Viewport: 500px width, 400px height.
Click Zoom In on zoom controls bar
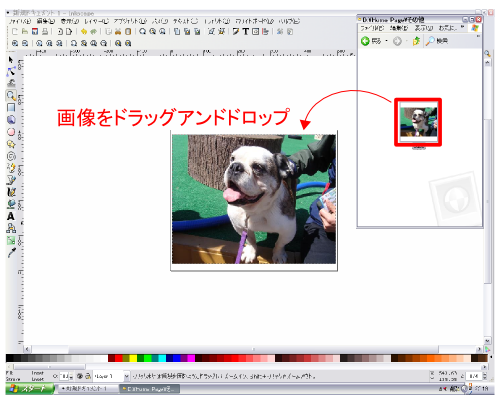pos(15,43)
